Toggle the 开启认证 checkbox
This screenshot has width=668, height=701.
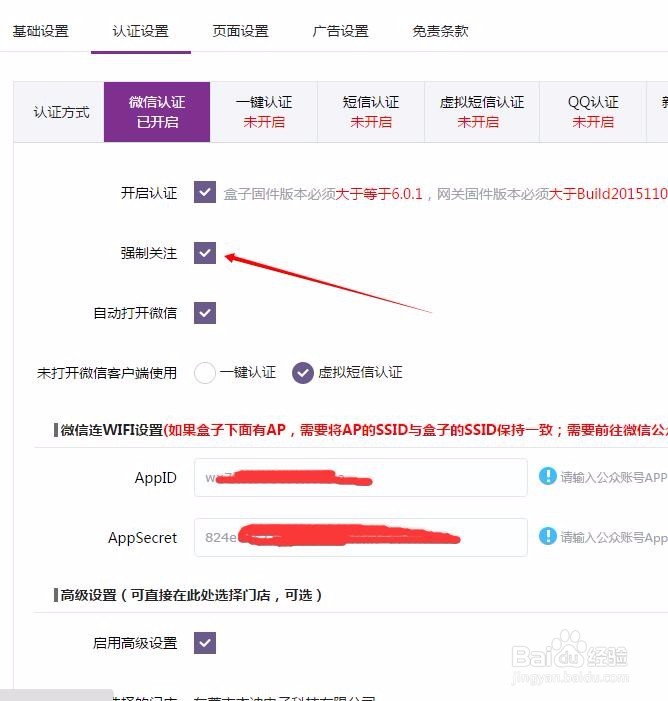[x=205, y=192]
